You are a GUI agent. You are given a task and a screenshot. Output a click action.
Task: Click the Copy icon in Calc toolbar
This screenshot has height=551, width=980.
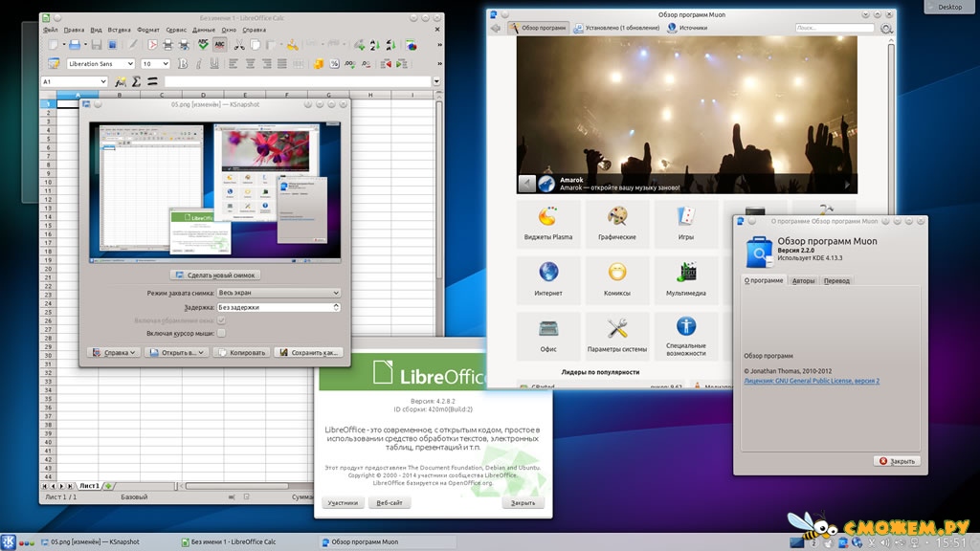coord(256,45)
